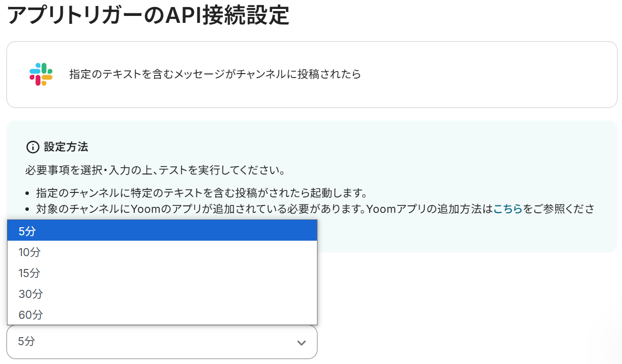
Task: Click the Slack logo icon
Action: coord(41,75)
